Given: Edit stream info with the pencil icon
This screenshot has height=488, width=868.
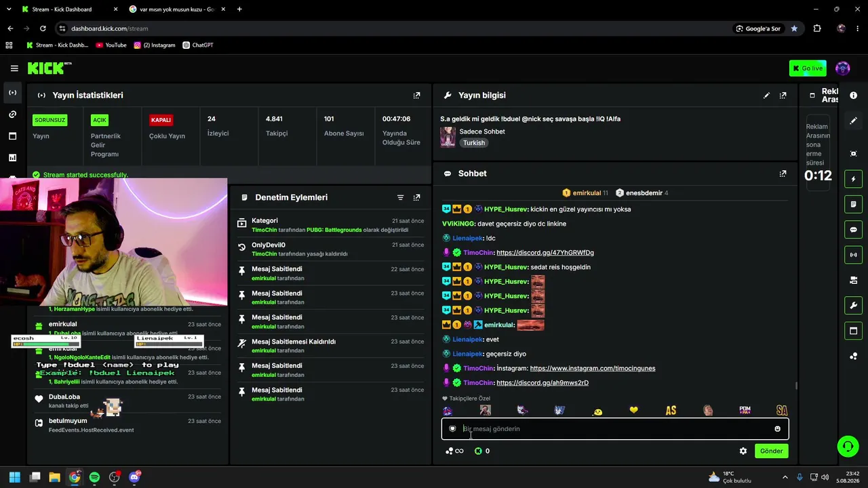Looking at the screenshot, I should 766,96.
